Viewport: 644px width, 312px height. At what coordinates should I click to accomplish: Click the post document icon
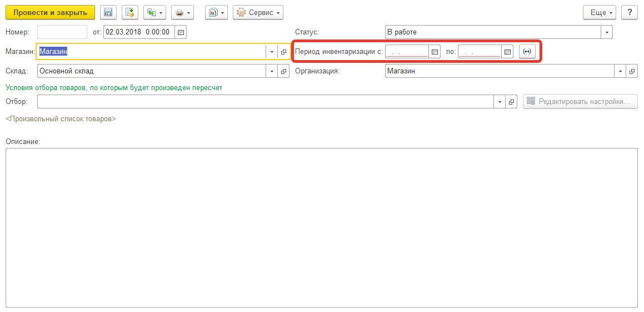pos(130,13)
